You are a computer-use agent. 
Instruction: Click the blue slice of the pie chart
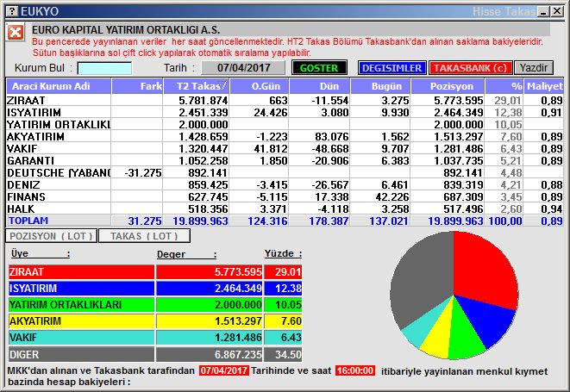[487, 318]
